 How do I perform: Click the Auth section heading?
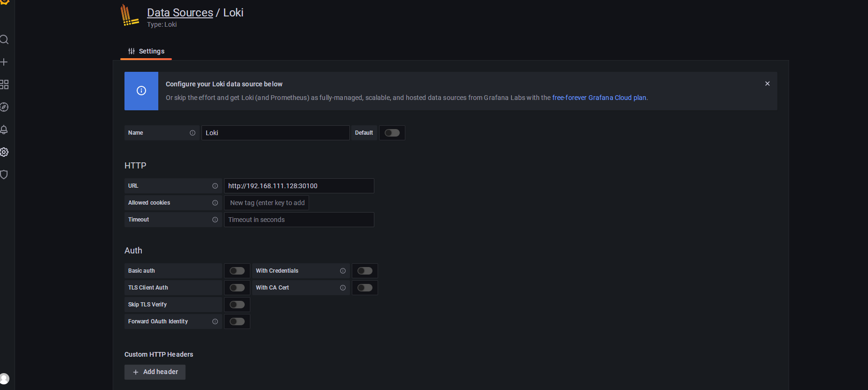(133, 251)
